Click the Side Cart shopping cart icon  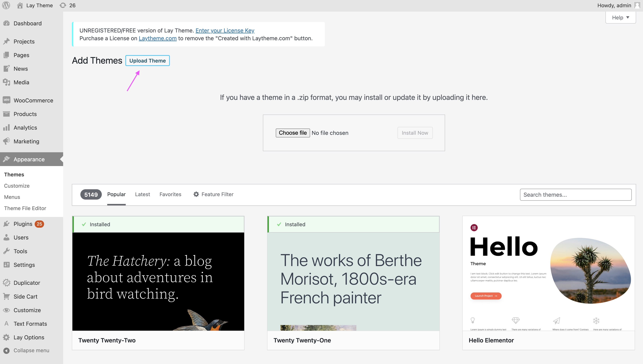click(7, 297)
